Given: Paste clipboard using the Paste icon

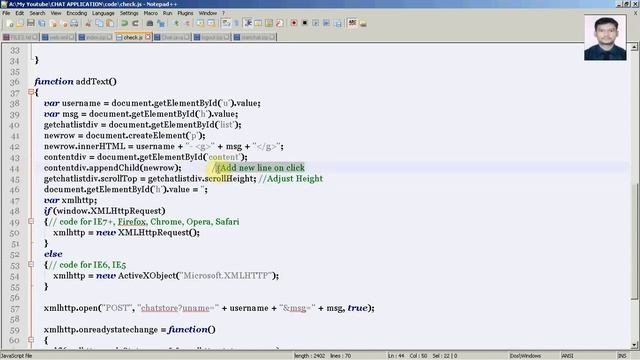Looking at the screenshot, I should (110, 24).
